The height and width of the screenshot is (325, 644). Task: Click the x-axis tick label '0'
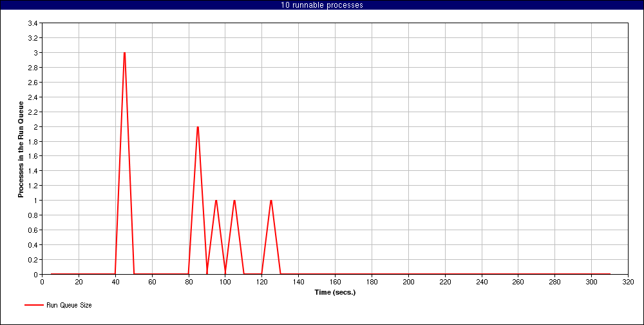tap(43, 282)
